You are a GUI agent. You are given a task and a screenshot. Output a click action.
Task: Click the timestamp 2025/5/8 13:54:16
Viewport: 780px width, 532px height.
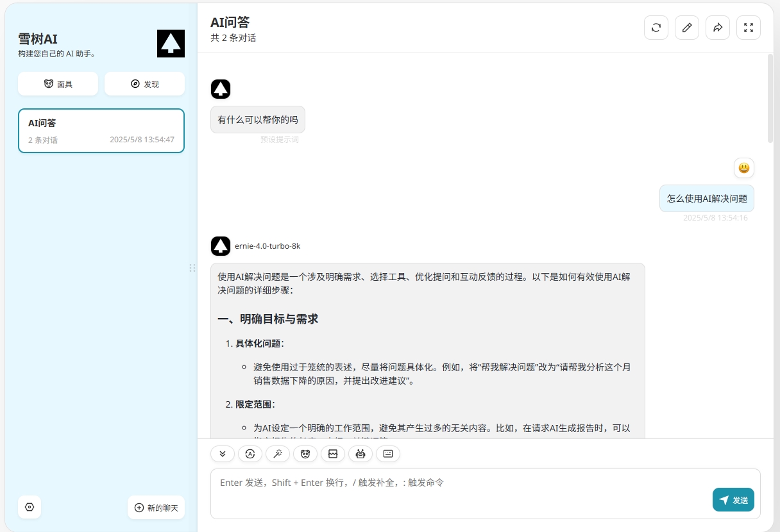click(715, 218)
